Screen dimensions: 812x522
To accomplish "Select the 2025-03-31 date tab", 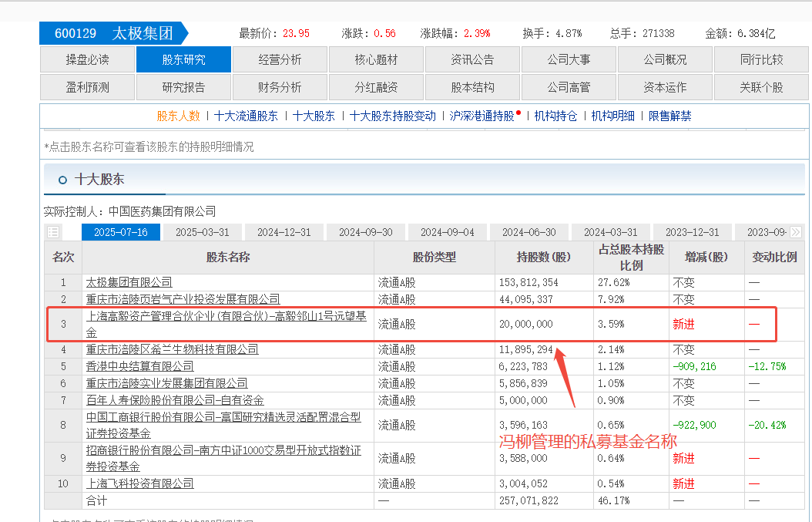I will [203, 232].
